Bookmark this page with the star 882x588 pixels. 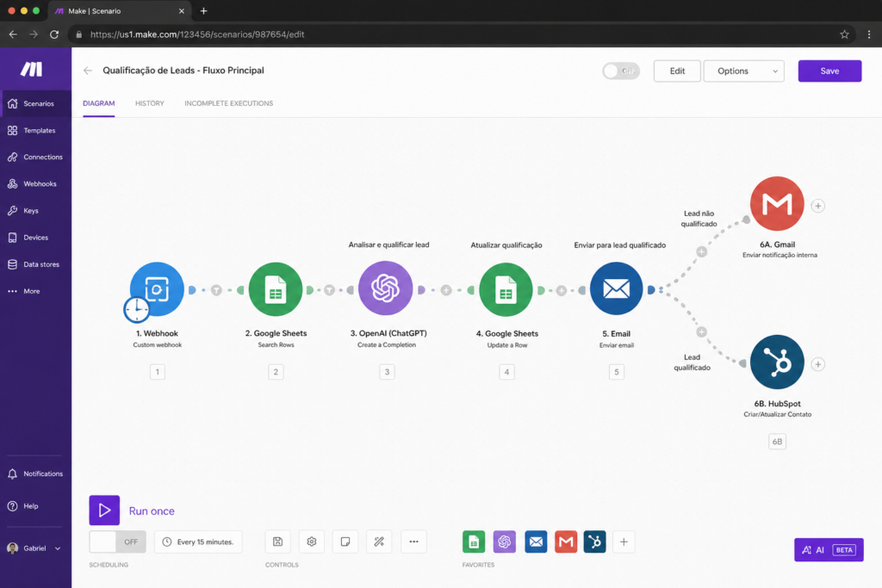point(844,34)
